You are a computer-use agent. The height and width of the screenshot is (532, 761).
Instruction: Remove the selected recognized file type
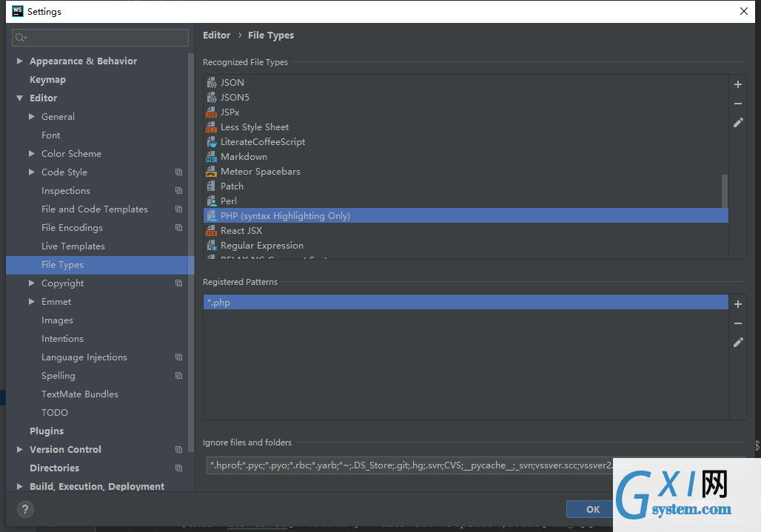point(738,104)
